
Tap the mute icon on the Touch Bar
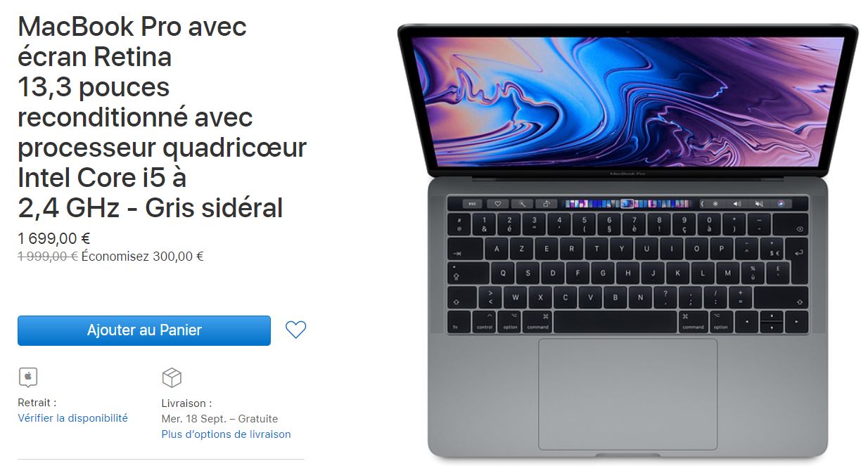click(758, 204)
